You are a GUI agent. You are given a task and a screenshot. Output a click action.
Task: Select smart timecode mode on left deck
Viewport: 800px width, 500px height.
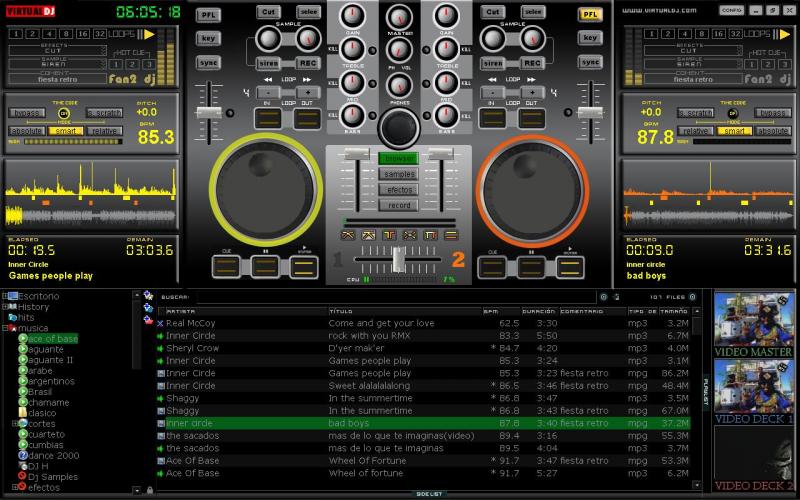point(65,131)
